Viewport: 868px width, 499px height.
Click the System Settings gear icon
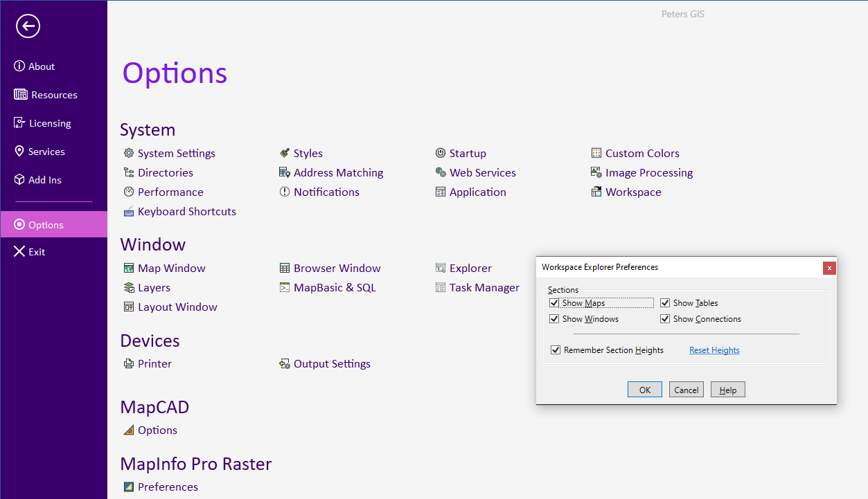click(x=129, y=153)
